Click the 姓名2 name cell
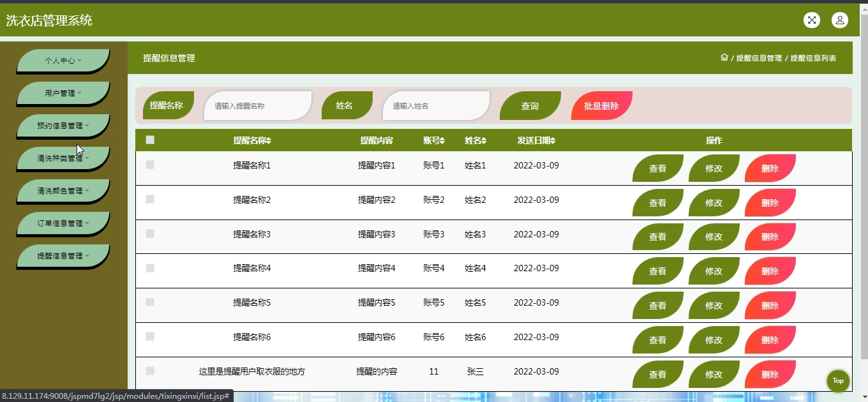 (x=475, y=200)
